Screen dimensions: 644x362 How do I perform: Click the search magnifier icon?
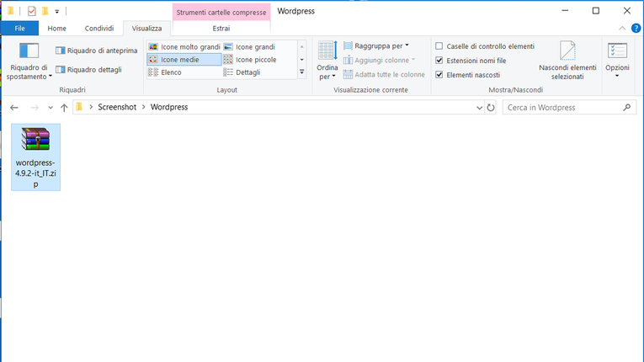[627, 108]
